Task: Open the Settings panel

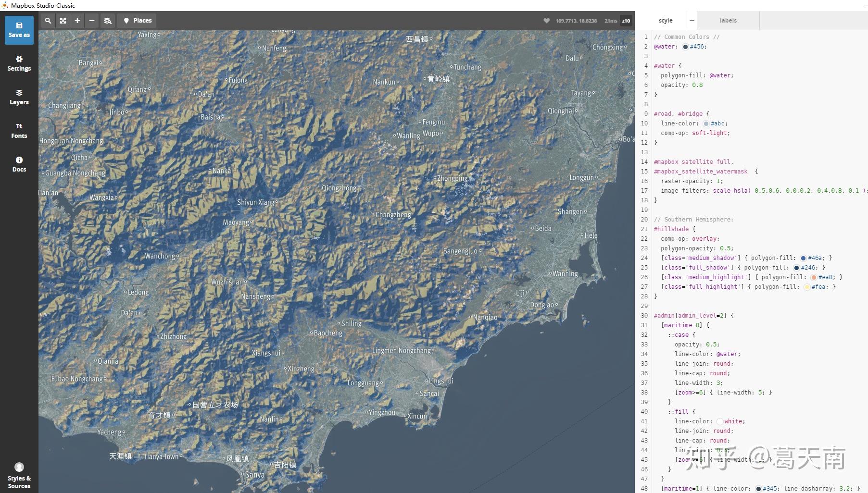Action: (19, 63)
